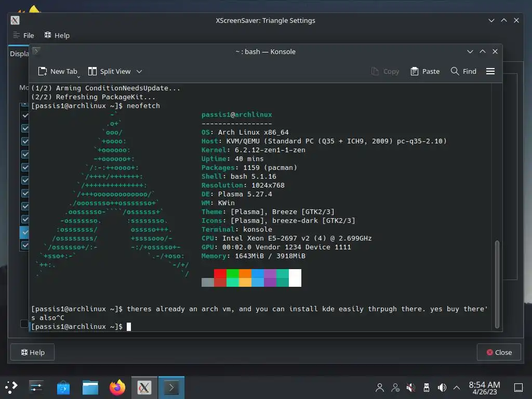This screenshot has width=532, height=399.
Task: Click the 'WM: KWin' line
Action: (x=218, y=203)
